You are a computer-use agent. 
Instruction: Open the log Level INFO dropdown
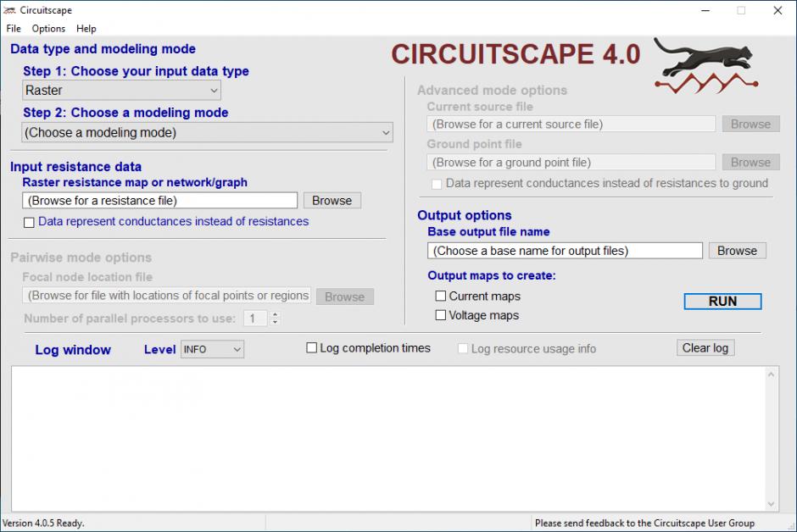coord(213,349)
